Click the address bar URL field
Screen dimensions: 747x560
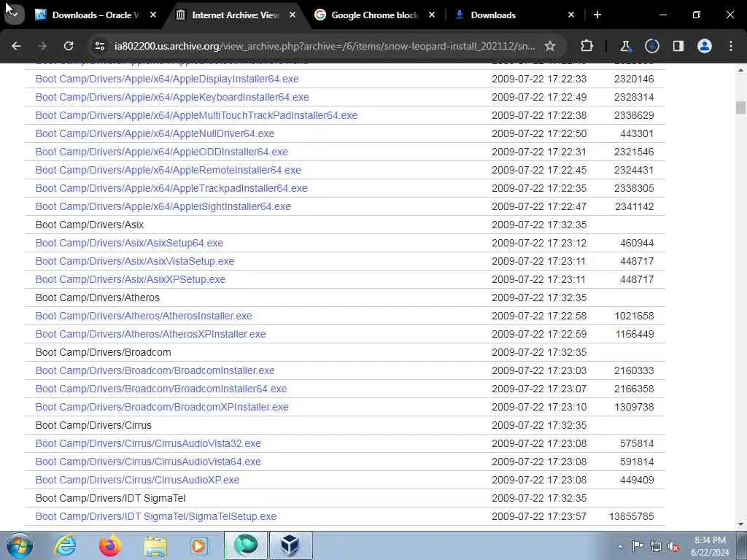click(325, 46)
